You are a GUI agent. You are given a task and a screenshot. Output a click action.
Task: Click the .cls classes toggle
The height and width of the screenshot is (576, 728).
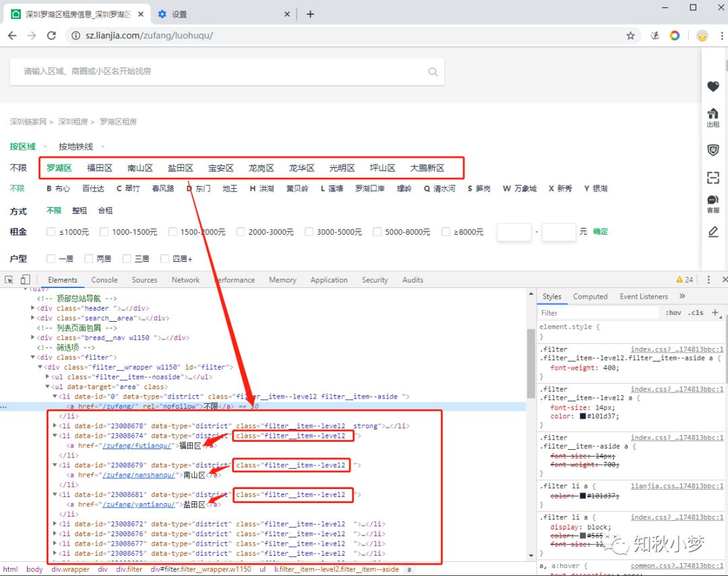click(x=696, y=313)
